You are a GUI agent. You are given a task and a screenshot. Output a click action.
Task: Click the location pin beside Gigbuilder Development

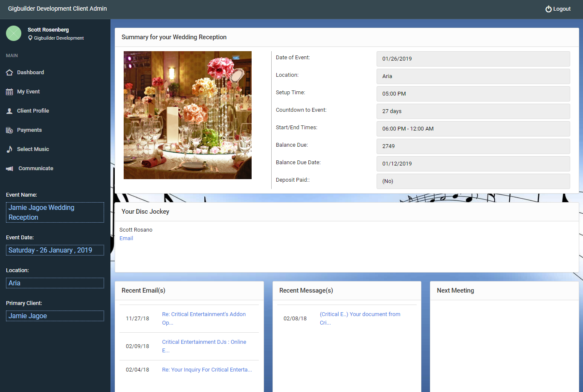click(x=30, y=38)
